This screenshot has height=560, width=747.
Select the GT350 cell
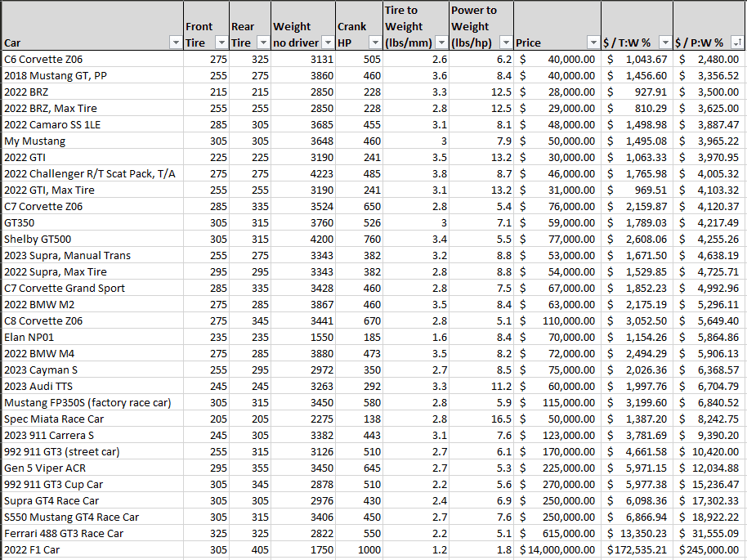click(x=92, y=222)
